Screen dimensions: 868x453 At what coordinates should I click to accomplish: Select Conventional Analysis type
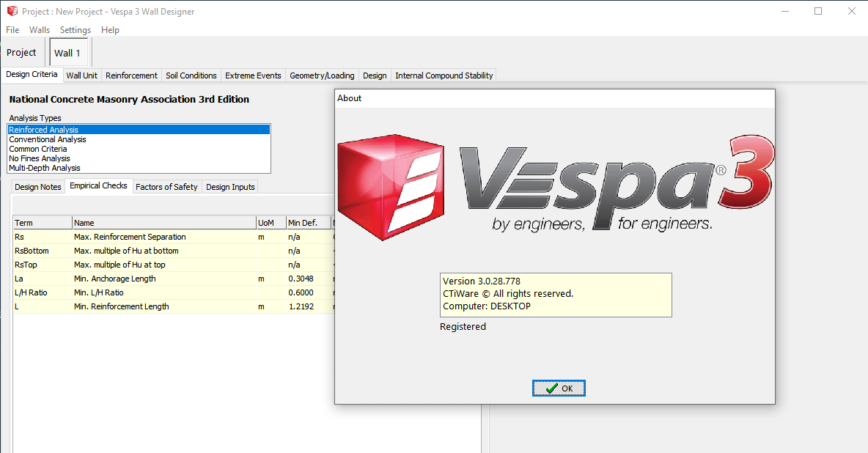pos(139,139)
